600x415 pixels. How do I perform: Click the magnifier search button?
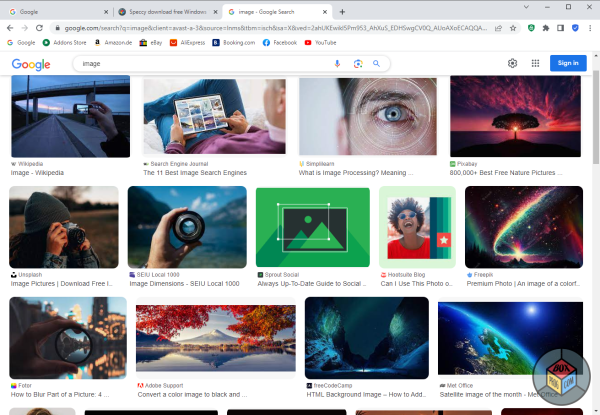(x=377, y=63)
